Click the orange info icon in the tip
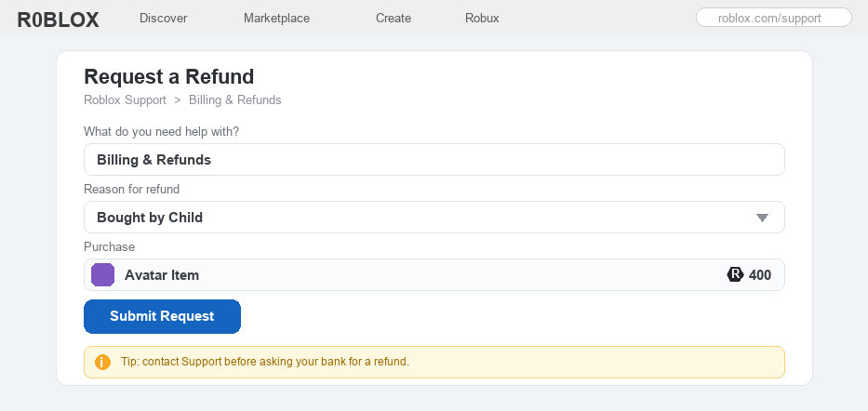 tap(103, 363)
